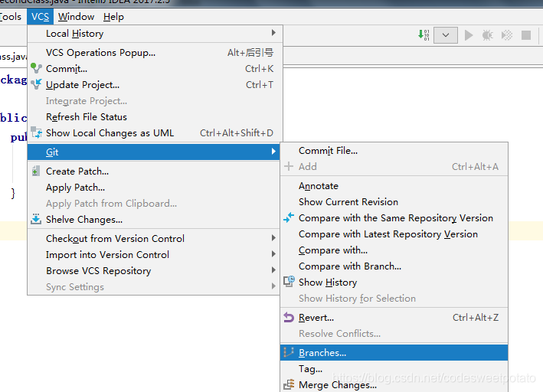
Task: Open the run configuration dropdown
Action: [x=446, y=35]
